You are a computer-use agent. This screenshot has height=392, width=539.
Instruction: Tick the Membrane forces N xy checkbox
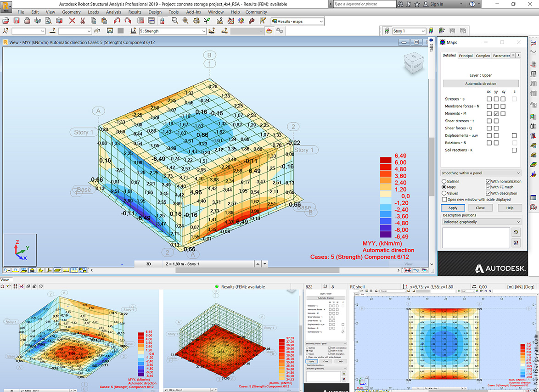pos(503,106)
